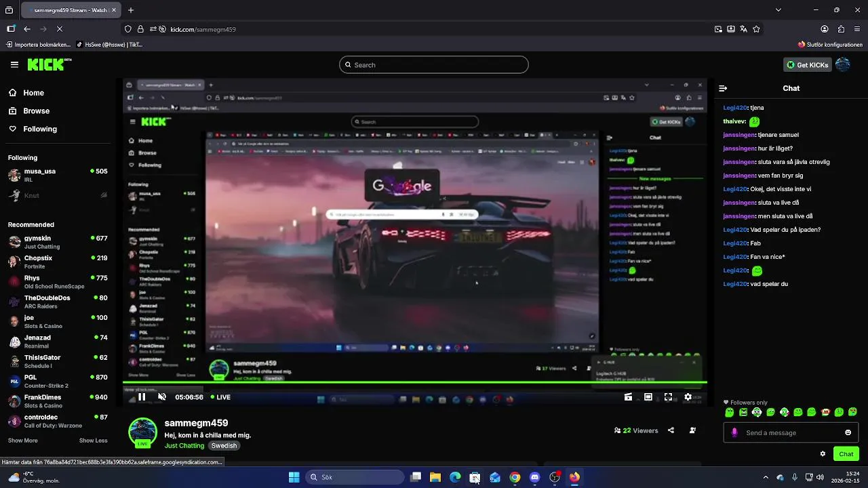This screenshot has width=868, height=488.
Task: Click the follow user icon beside share
Action: (x=692, y=430)
